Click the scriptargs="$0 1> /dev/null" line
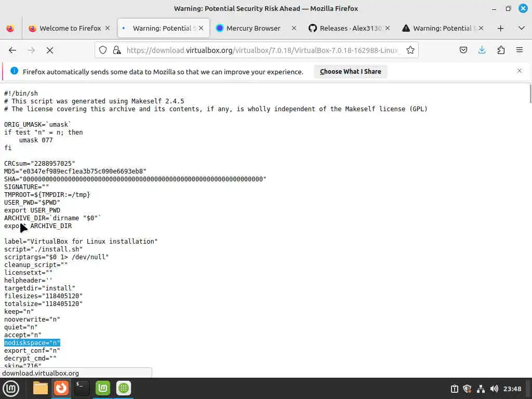Viewport: 532px width, 399px height. [x=57, y=257]
